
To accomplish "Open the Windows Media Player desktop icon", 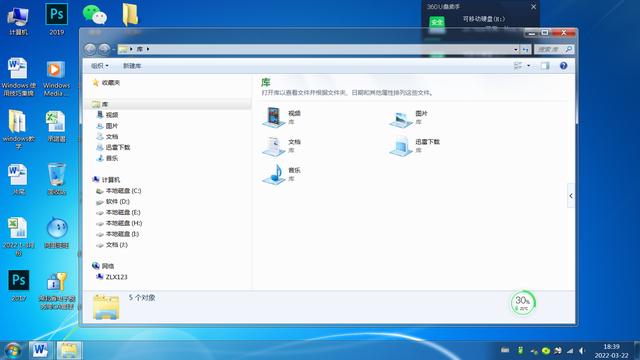I will click(56, 78).
